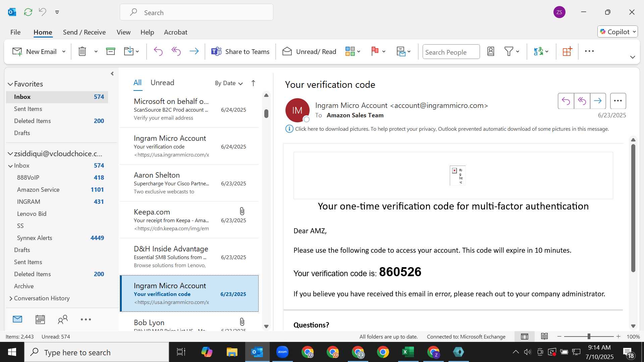Click the Translate icon in ribbon
The width and height of the screenshot is (644, 362).
[x=538, y=51]
